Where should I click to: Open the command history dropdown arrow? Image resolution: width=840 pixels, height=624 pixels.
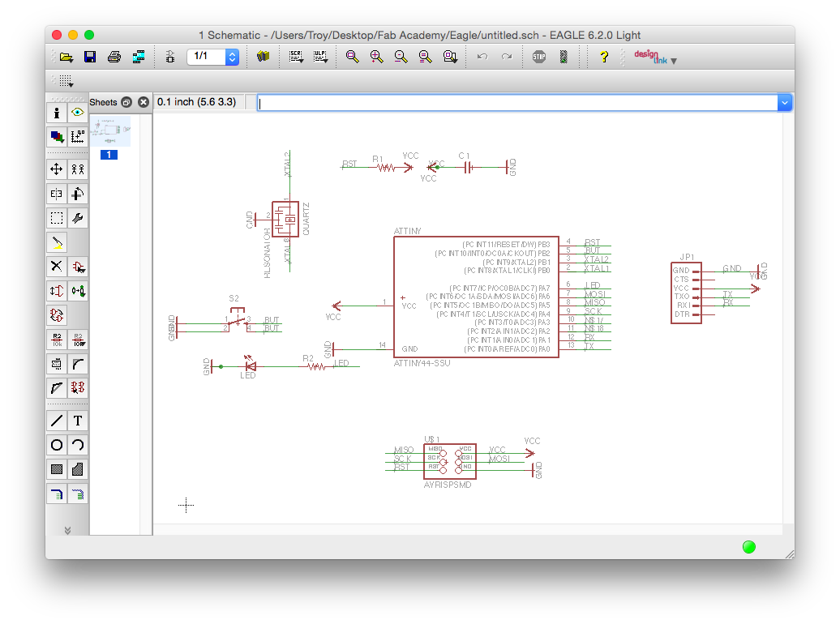click(x=784, y=103)
